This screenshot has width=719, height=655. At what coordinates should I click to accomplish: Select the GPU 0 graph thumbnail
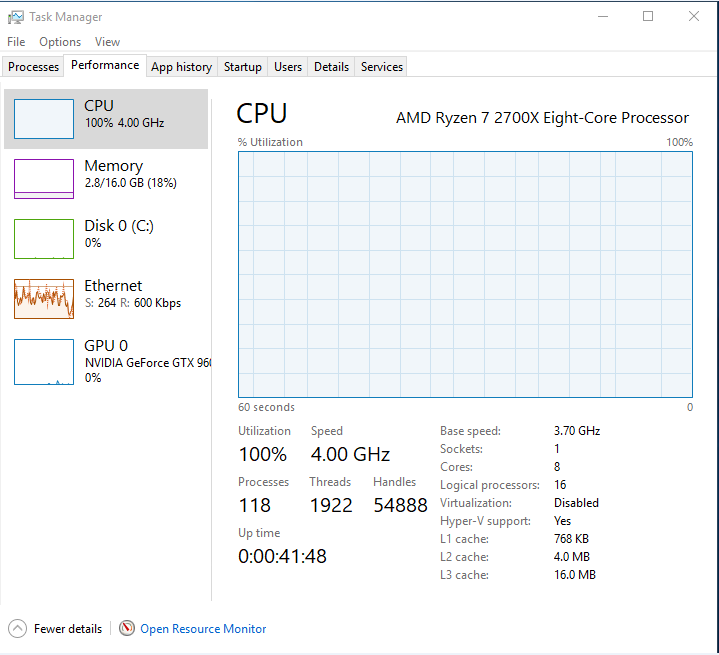pos(44,361)
